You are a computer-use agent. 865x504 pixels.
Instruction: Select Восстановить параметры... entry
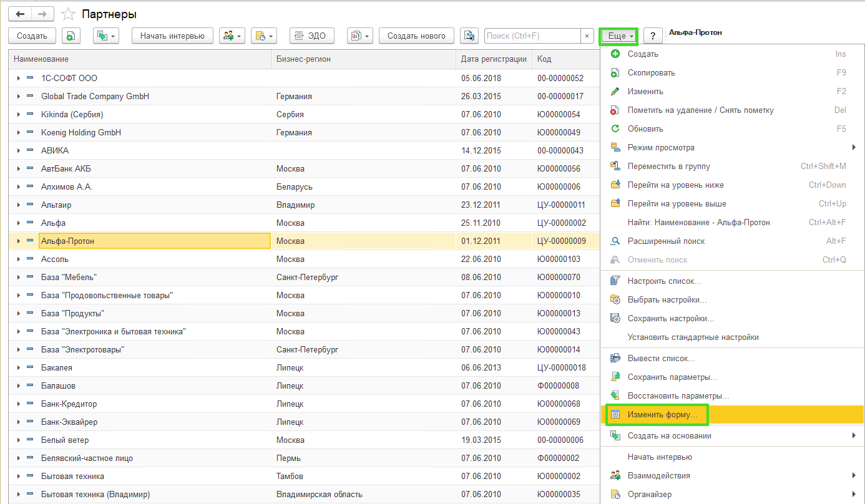731,396
